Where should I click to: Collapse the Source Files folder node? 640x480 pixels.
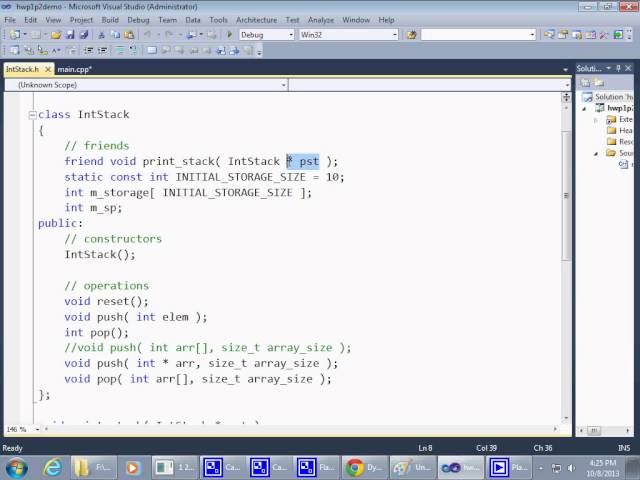[596, 154]
